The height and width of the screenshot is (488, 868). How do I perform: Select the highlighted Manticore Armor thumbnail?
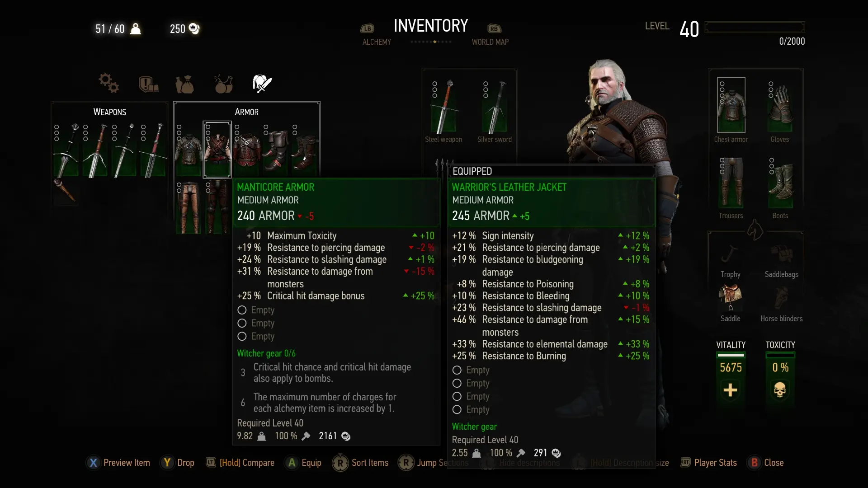click(217, 149)
